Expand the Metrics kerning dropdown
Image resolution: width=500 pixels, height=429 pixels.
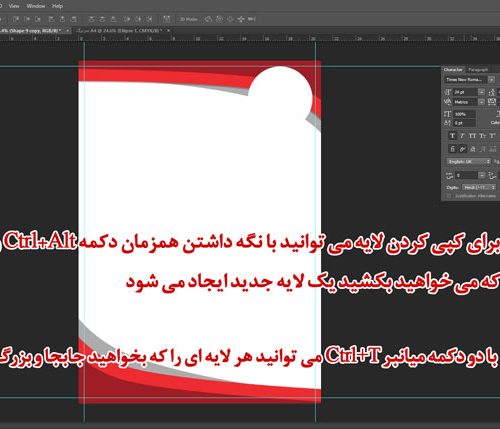pyautogui.click(x=481, y=102)
